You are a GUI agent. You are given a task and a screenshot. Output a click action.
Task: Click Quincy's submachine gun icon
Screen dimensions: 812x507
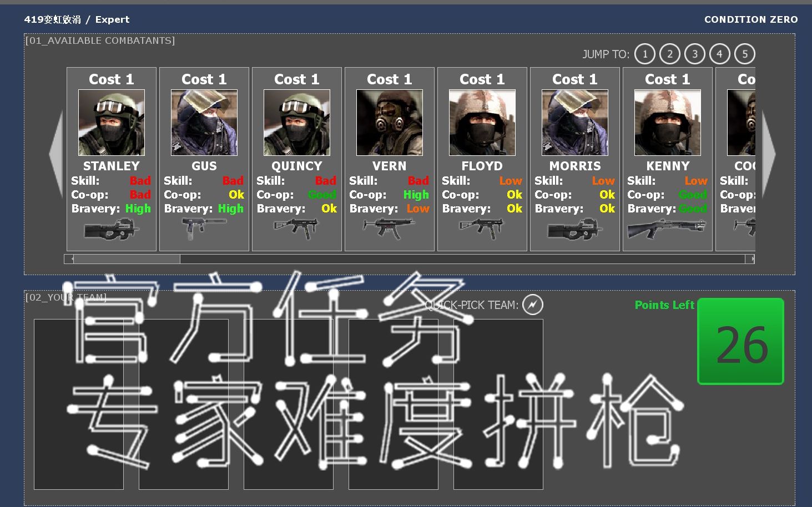297,229
